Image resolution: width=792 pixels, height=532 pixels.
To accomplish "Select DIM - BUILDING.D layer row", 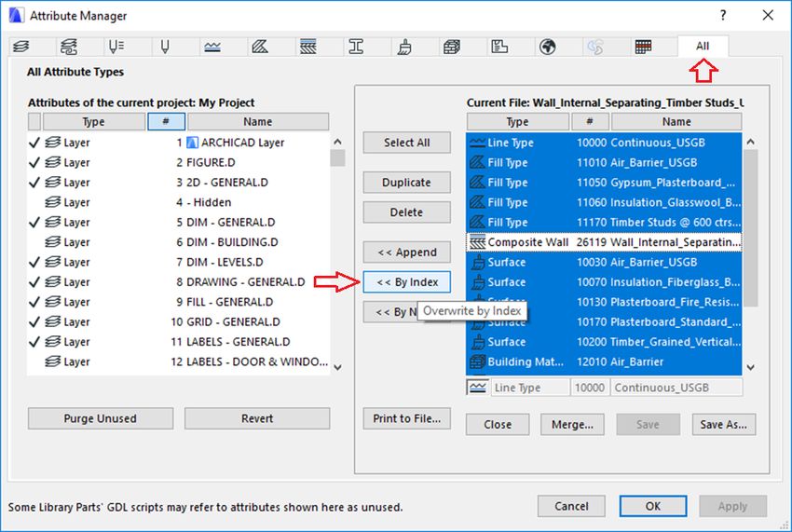I will click(x=179, y=242).
